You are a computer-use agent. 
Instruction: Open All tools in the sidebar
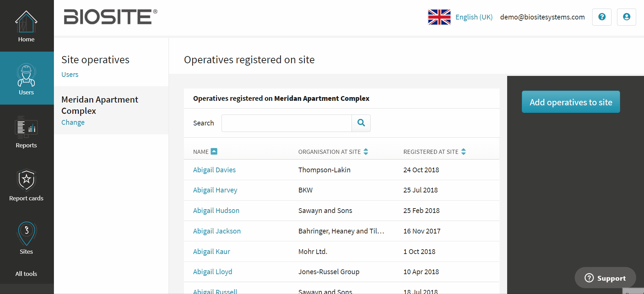pos(26,273)
